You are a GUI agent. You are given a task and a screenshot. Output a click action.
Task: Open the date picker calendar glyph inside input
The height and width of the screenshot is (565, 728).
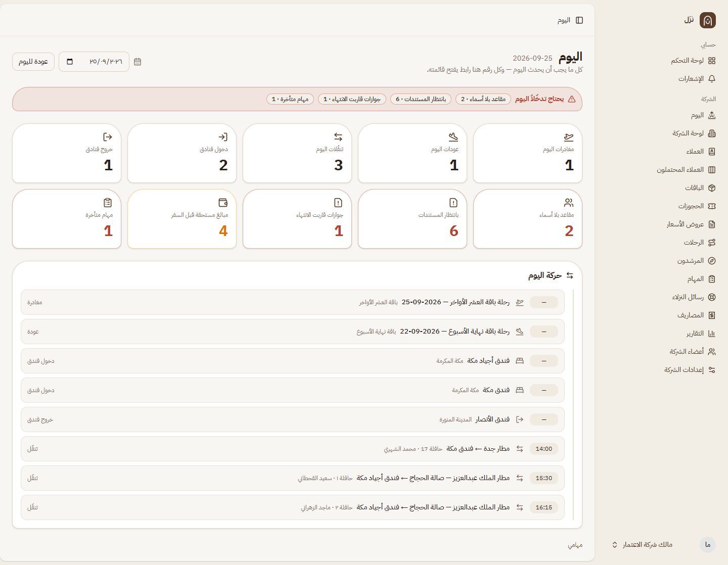[x=70, y=62]
